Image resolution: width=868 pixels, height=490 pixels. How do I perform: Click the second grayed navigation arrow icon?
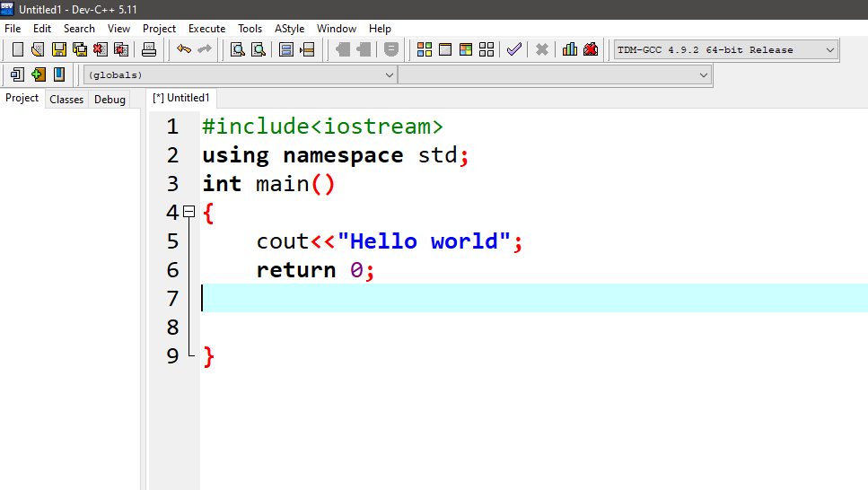364,50
